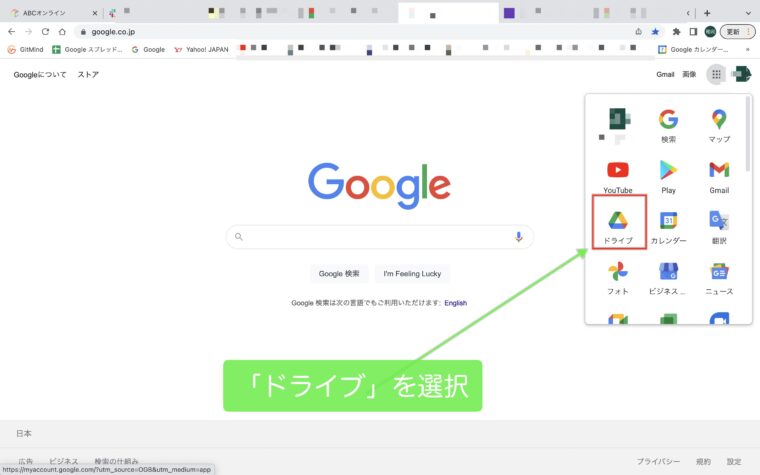Image resolution: width=760 pixels, height=475 pixels.
Task: Search by voice microphone icon
Action: coord(518,237)
